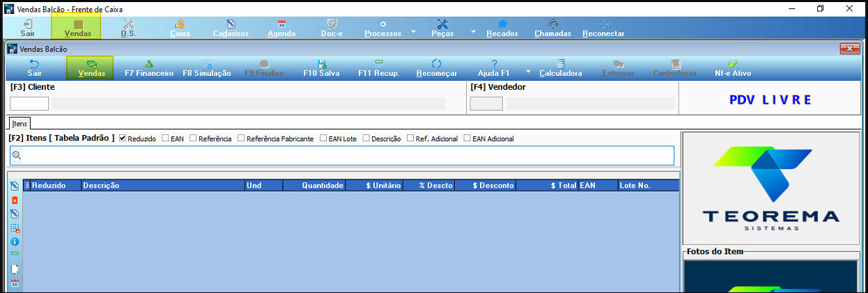
Task: Click Recomeçar to restart the sale
Action: click(x=437, y=68)
